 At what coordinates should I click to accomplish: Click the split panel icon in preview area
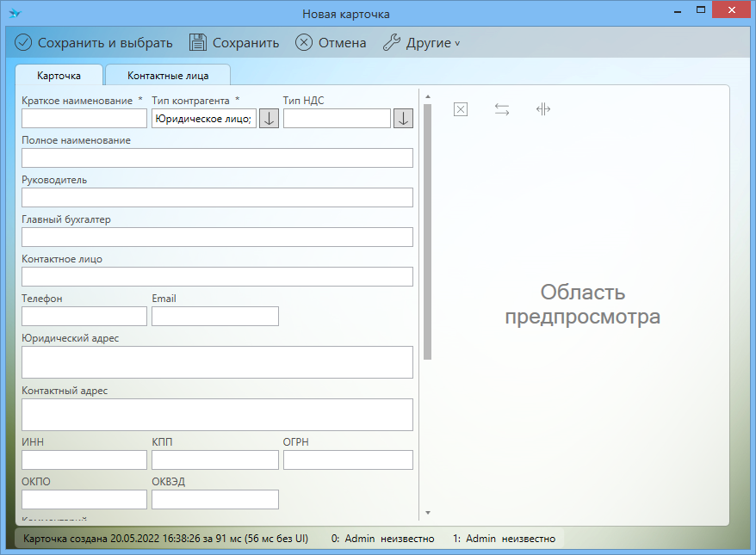[542, 109]
